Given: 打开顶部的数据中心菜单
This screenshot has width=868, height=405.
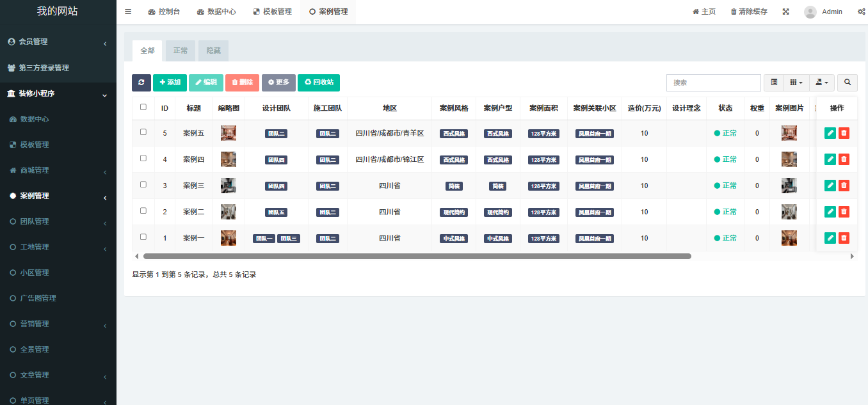Looking at the screenshot, I should coord(216,12).
